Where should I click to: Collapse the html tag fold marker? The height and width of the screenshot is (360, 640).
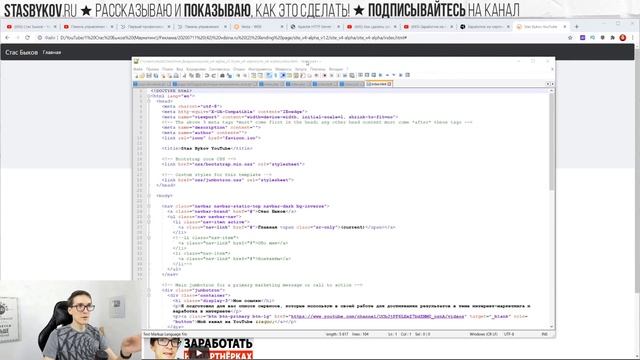tap(149, 96)
